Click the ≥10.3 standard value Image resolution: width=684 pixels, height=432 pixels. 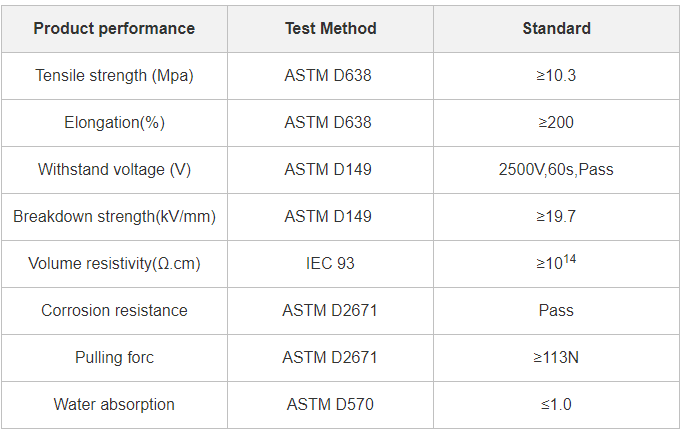point(556,76)
